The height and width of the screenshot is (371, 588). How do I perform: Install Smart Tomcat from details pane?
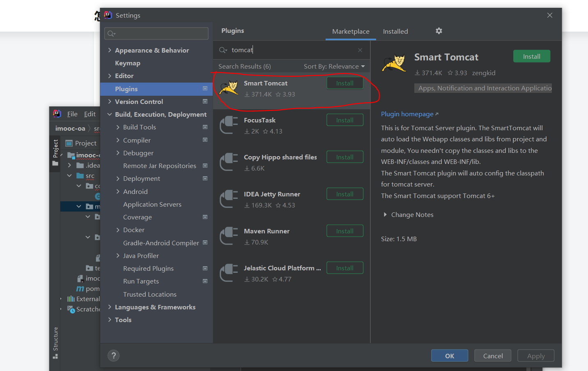pos(532,56)
